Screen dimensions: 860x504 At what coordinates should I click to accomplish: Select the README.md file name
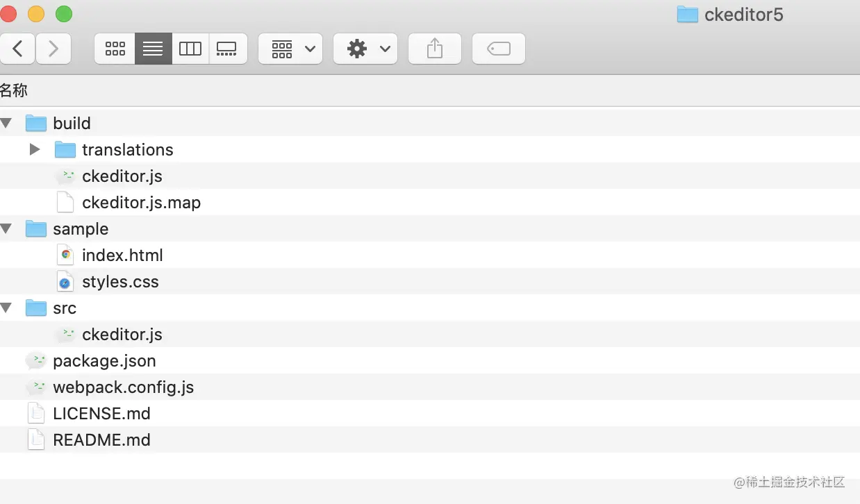101,439
